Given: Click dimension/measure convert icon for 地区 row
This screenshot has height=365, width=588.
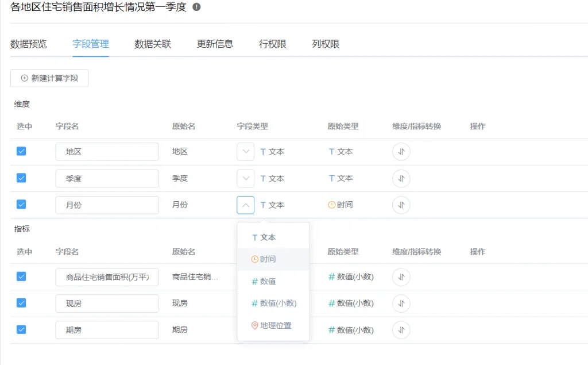Looking at the screenshot, I should 401,152.
